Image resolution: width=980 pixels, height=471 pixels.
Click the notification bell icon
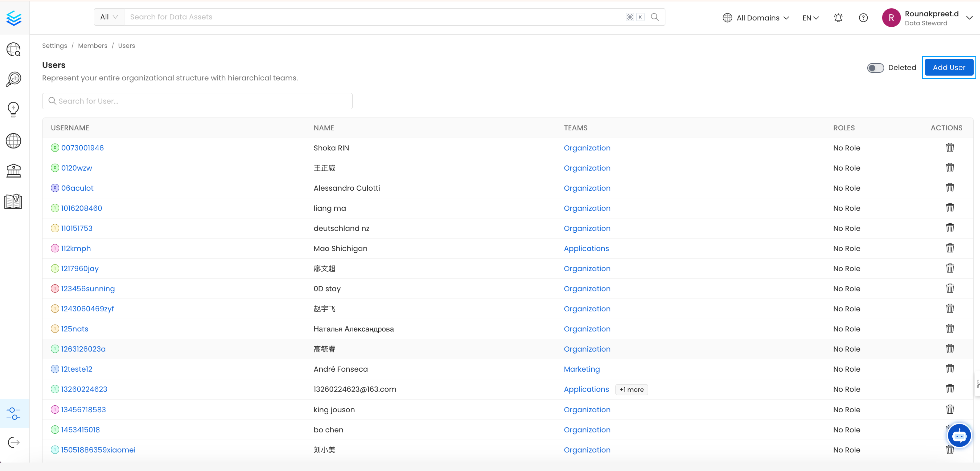click(x=838, y=17)
